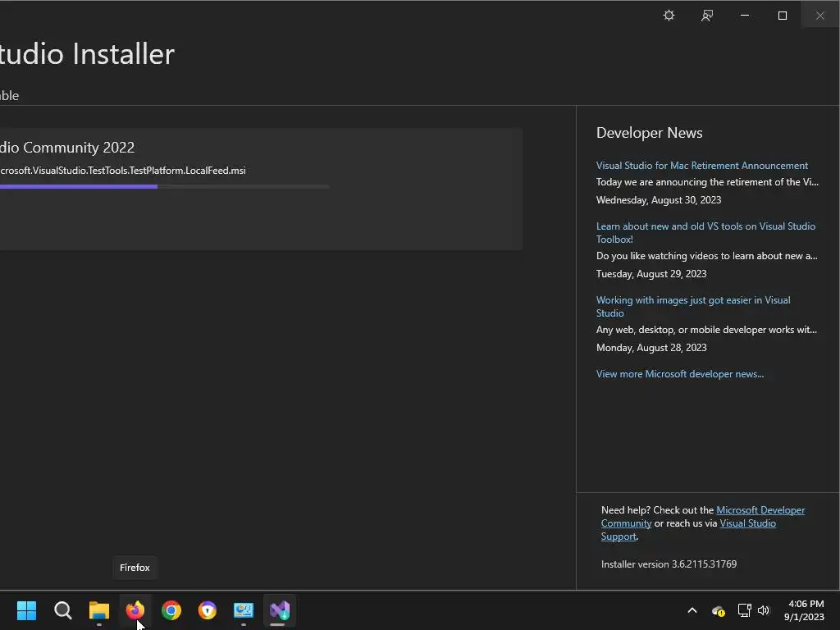Read the Working with images news article

(x=693, y=307)
